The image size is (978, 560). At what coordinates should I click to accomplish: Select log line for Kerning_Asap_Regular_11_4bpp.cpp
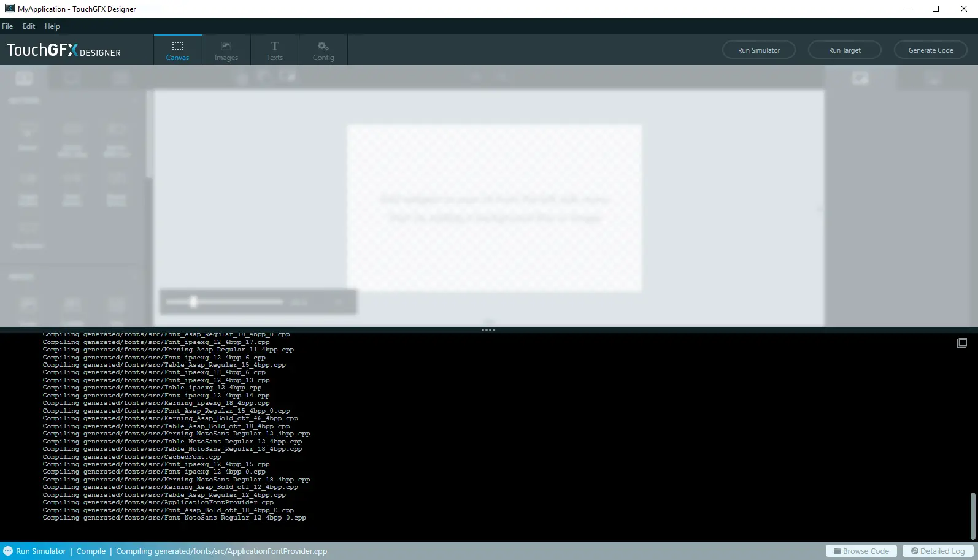(x=168, y=350)
